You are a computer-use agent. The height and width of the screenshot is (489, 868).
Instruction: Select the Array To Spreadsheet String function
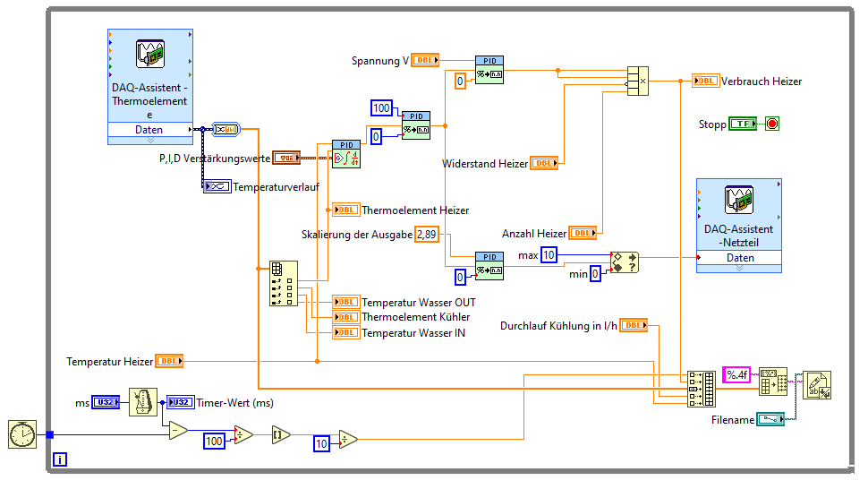(773, 382)
